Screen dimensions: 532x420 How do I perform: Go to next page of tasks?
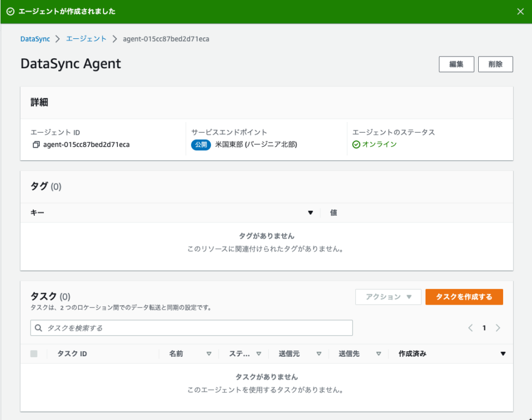coord(498,328)
